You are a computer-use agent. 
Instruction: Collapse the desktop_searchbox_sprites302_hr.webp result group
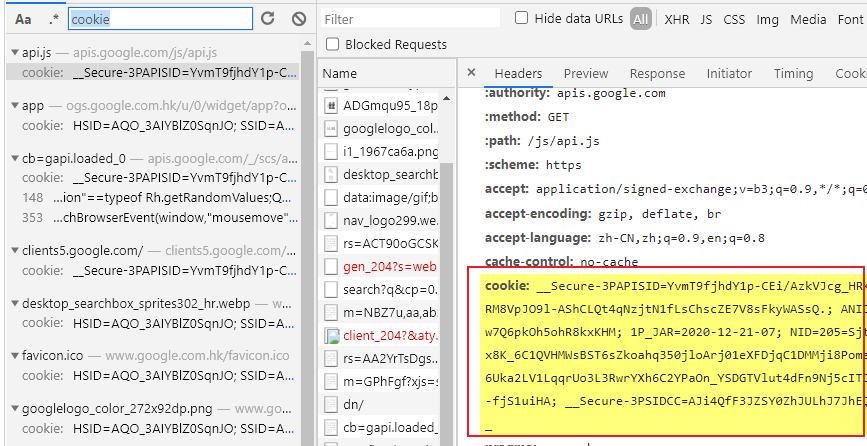click(x=15, y=304)
